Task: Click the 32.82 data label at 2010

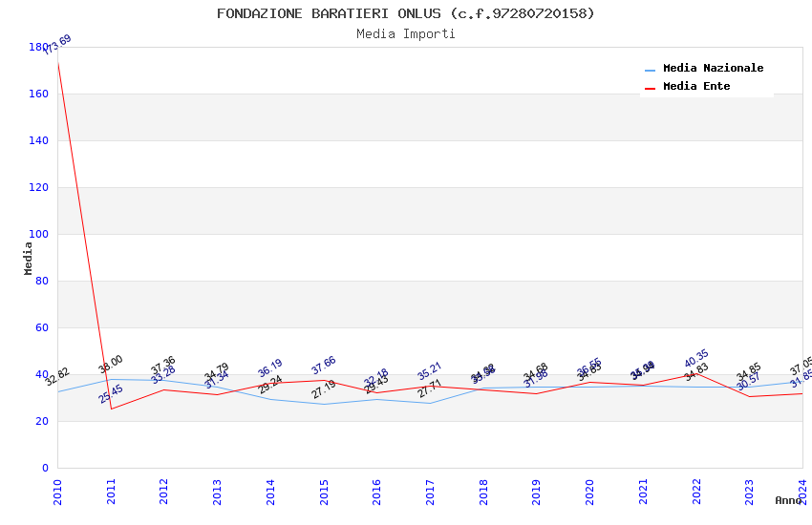Action: [57, 377]
